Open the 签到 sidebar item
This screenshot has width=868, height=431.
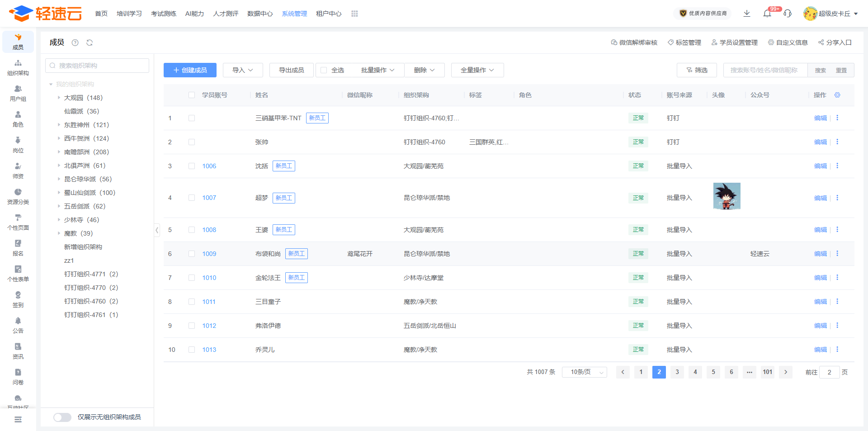click(x=18, y=299)
